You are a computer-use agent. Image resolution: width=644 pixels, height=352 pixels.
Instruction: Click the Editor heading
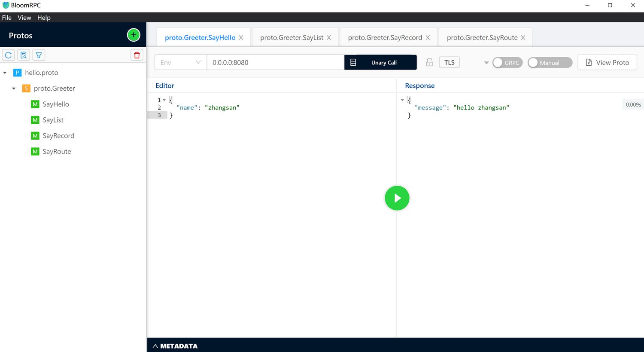tap(165, 86)
